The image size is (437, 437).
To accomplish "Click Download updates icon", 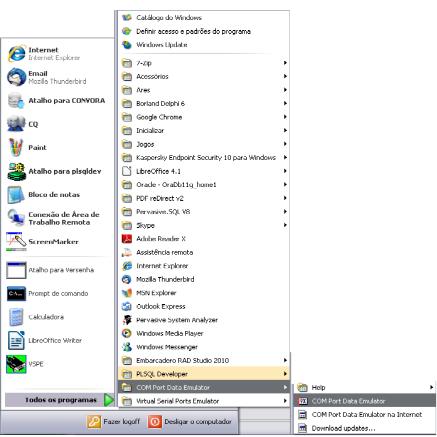I will (302, 428).
